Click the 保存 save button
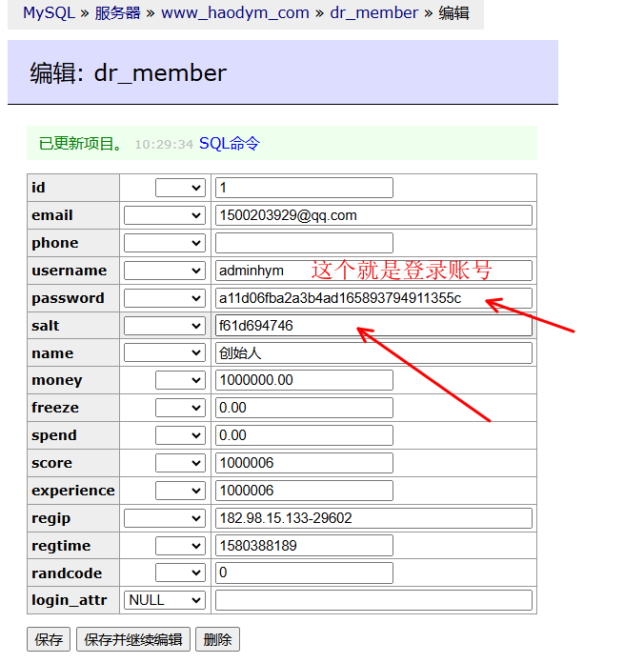 click(x=49, y=639)
